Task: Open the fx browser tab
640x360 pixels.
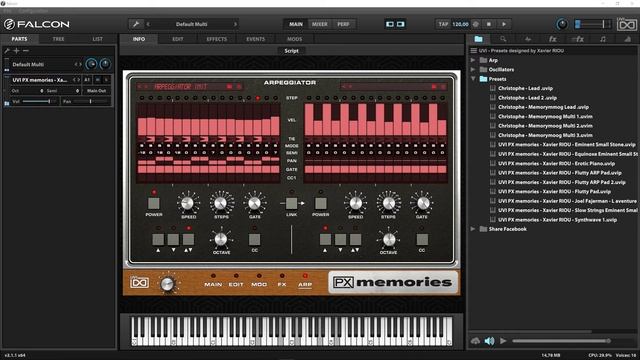Action: point(552,39)
